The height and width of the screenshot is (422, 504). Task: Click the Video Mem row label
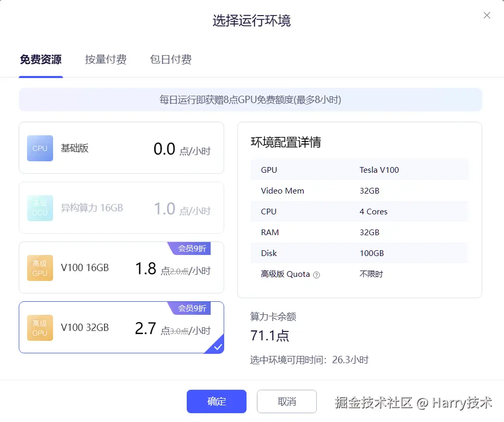point(282,191)
